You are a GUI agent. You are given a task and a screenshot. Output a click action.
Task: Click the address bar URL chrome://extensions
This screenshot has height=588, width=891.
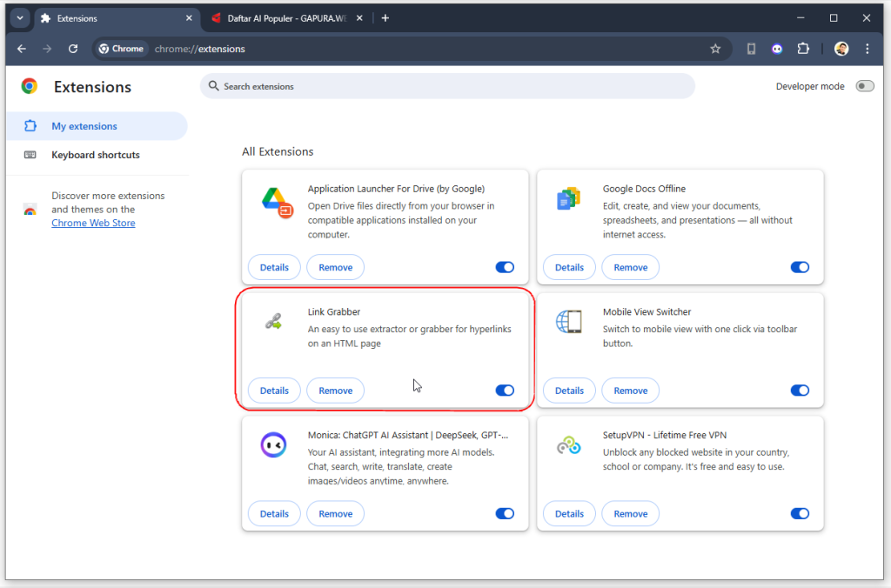click(x=199, y=49)
